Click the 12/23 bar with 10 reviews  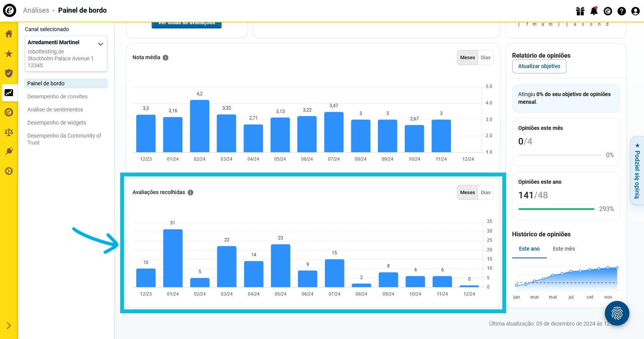pos(146,278)
